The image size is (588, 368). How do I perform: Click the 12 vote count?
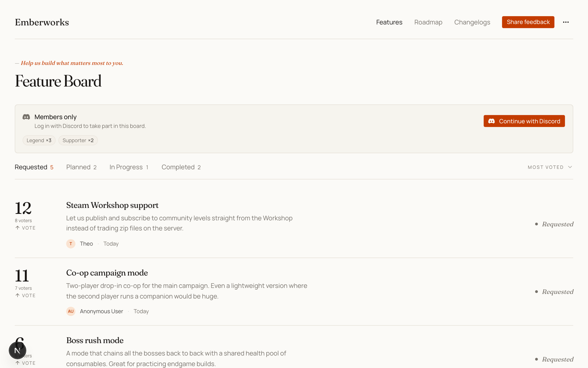pos(23,208)
